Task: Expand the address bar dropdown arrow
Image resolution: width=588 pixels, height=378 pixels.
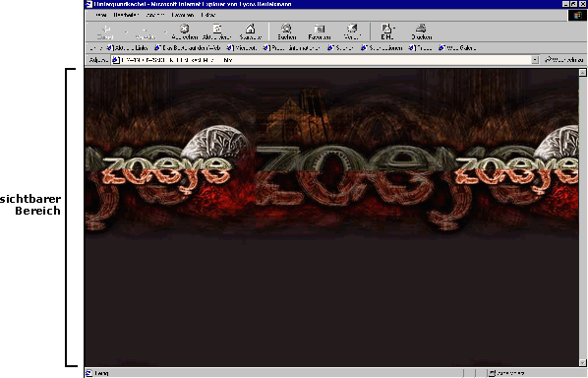Action: tap(535, 60)
